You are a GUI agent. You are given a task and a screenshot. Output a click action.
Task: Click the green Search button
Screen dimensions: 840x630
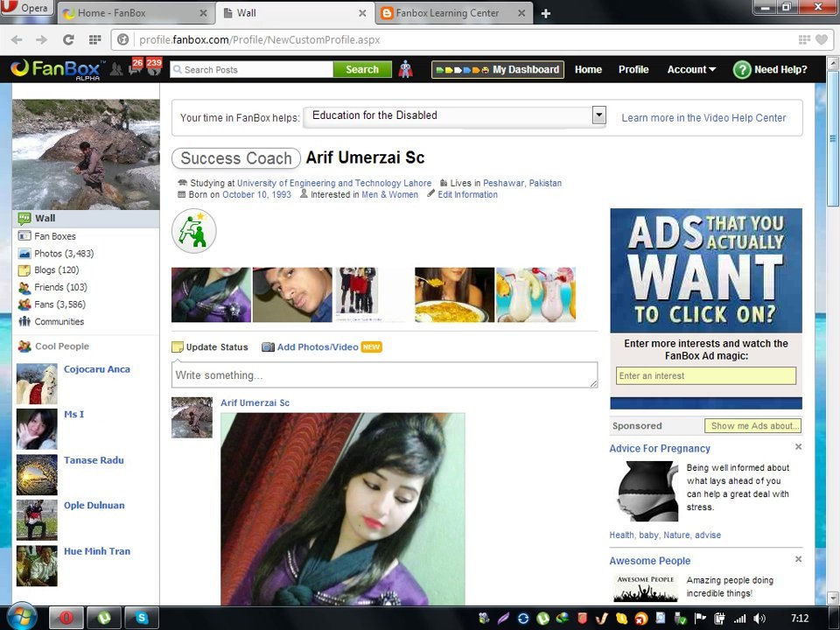pyautogui.click(x=362, y=70)
